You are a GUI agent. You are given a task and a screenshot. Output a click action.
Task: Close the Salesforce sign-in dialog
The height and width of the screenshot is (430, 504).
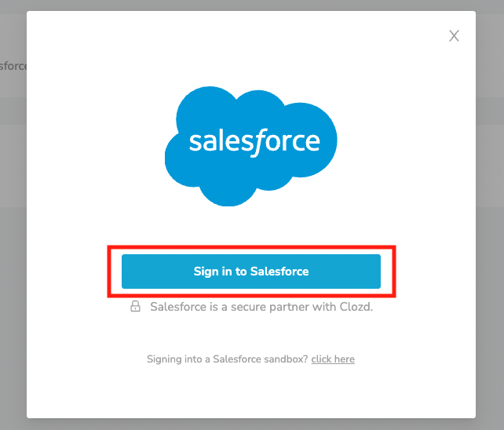454,36
